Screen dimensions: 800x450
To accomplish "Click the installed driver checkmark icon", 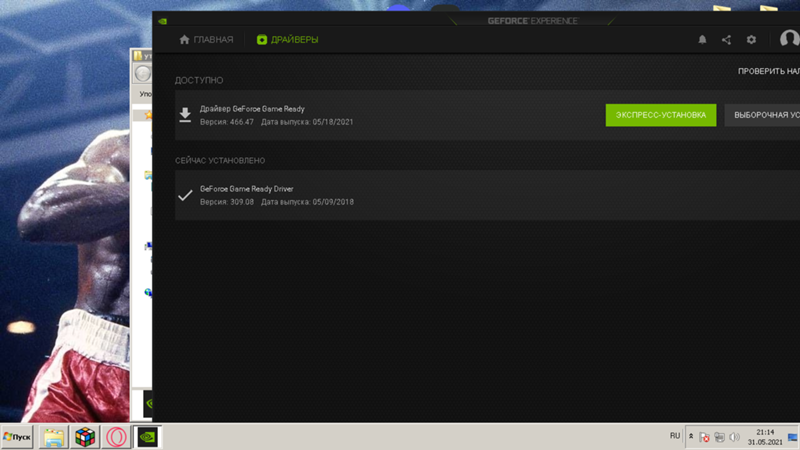I will pos(185,195).
